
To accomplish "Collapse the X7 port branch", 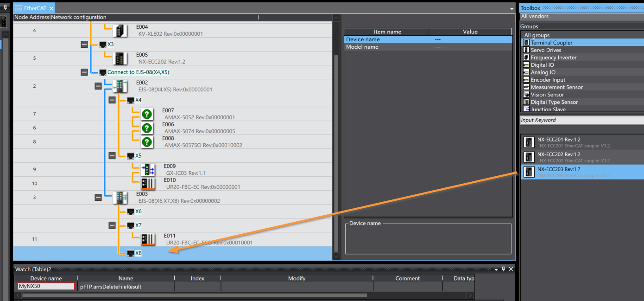I will [112, 225].
